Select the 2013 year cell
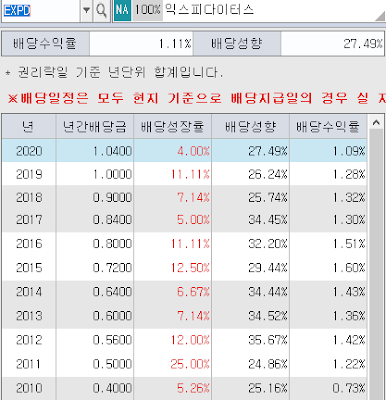Viewport: 386px width, 400px height. pyautogui.click(x=29, y=316)
